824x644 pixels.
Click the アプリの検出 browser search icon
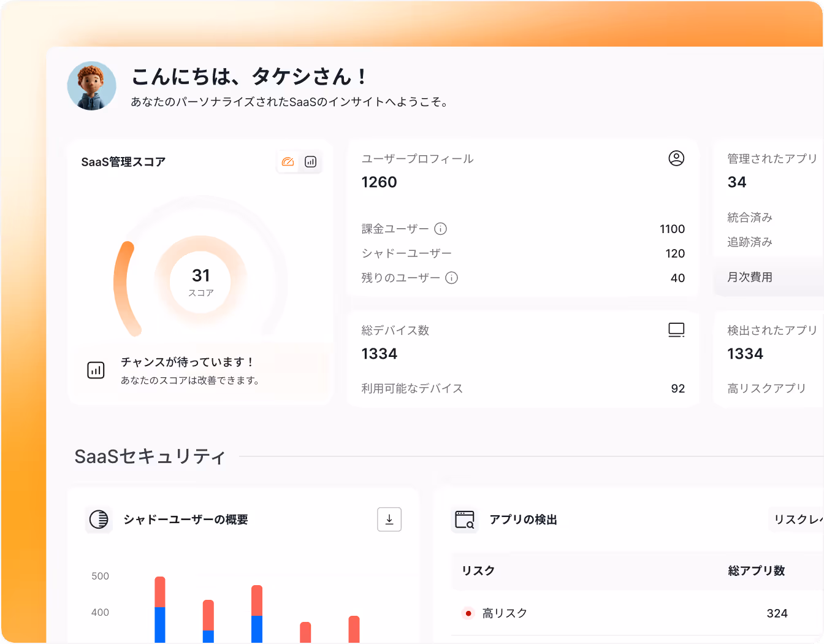click(x=465, y=519)
